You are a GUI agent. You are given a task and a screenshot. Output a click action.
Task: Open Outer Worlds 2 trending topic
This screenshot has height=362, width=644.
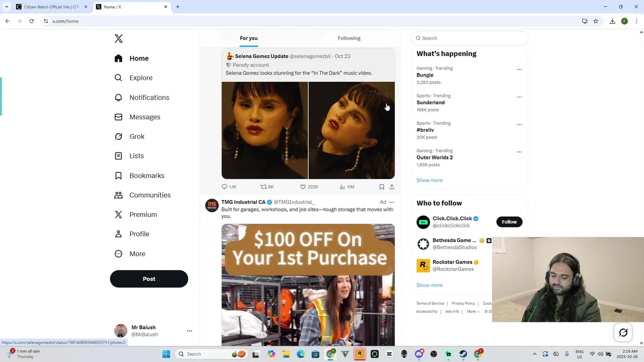click(435, 157)
